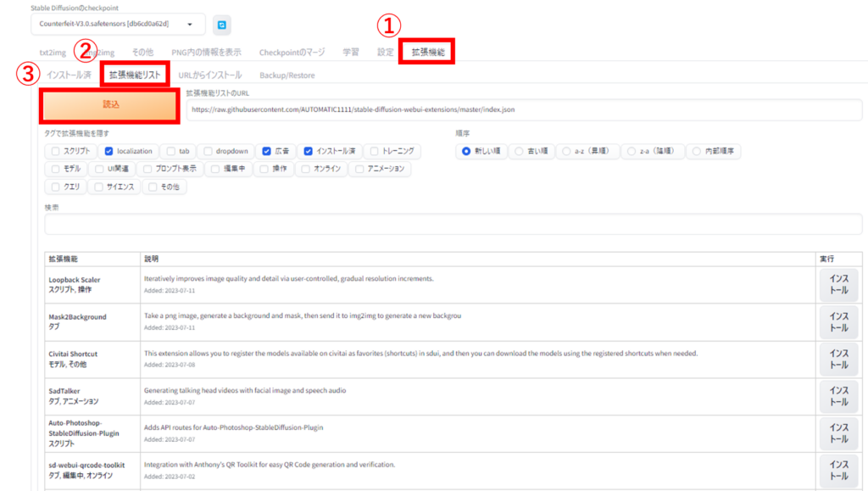Go to the 設定 tab
868x491 pixels.
click(385, 52)
